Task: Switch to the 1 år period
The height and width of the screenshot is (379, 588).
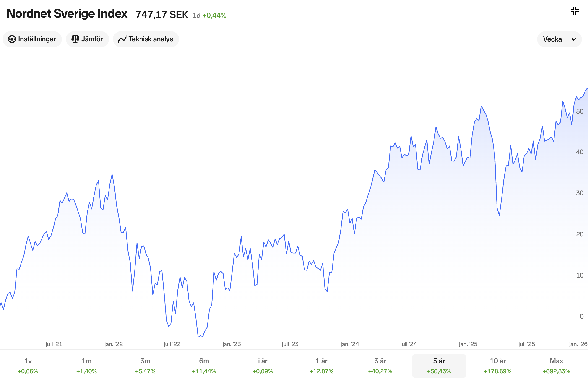Action: pos(321,366)
